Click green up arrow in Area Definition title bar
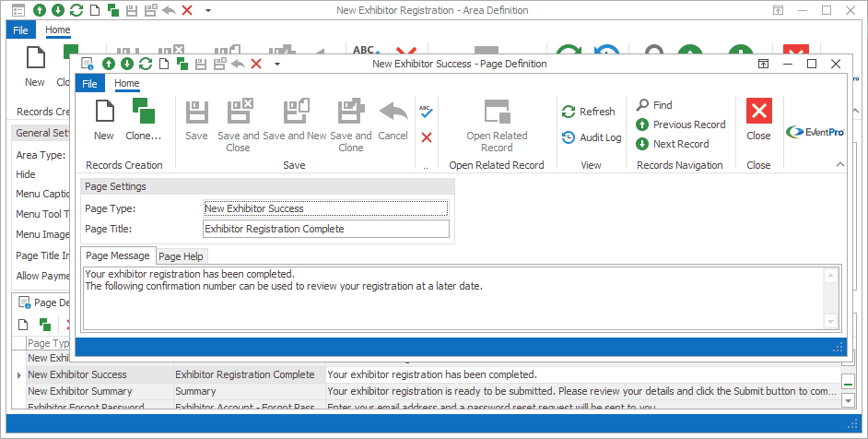Screen dimensions: 868x439 [40, 10]
